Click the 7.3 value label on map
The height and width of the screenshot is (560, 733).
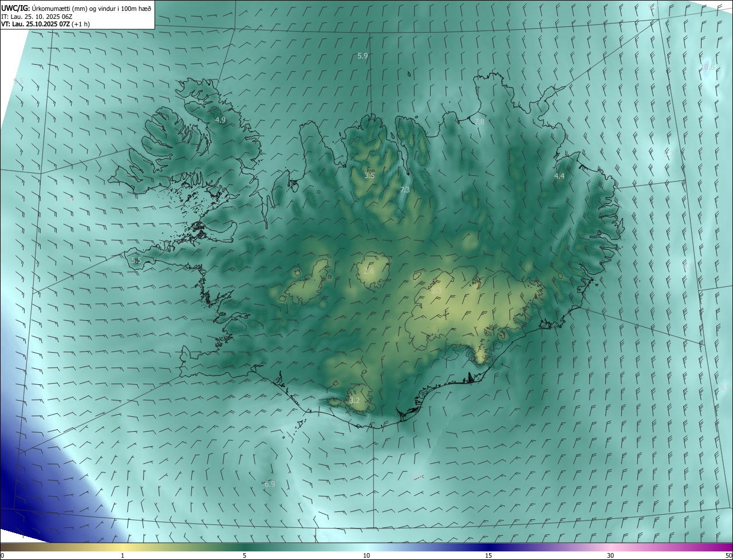click(x=405, y=190)
